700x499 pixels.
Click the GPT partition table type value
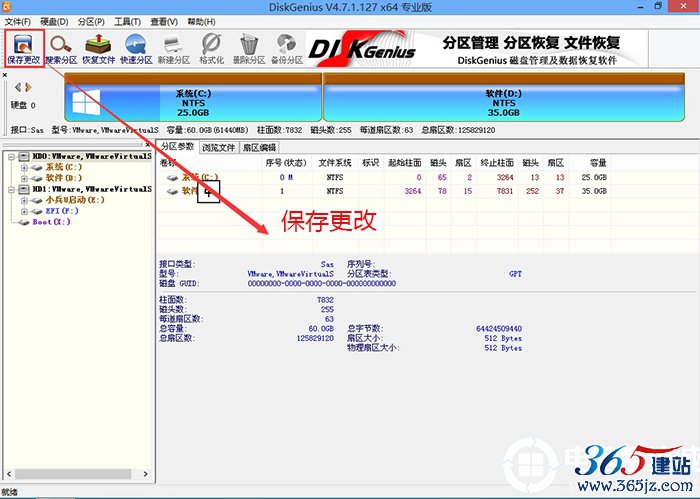[515, 274]
